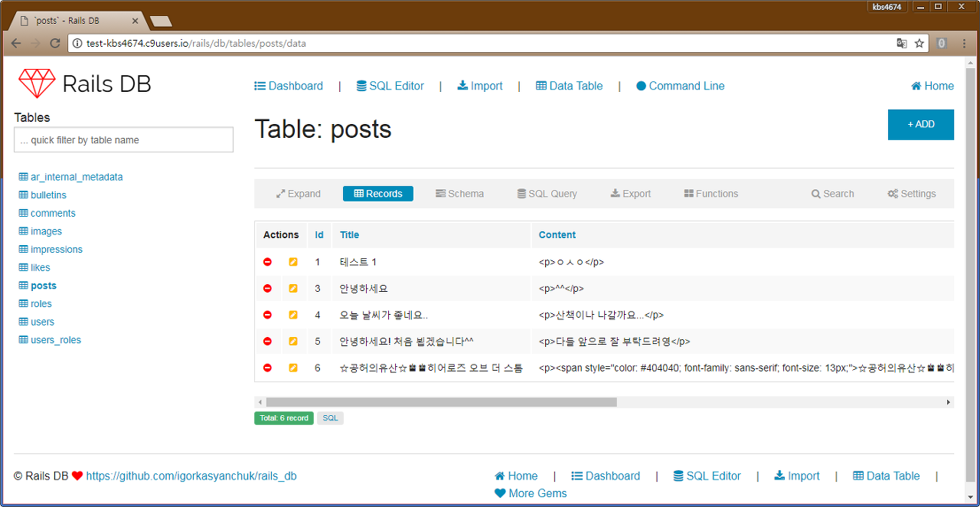Screen dimensions: 980x507
Task: Open Data Table in the top navigation
Action: pyautogui.click(x=570, y=86)
